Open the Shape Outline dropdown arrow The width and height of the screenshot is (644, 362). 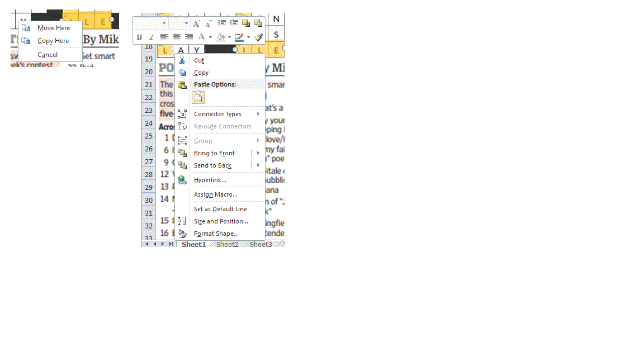pyautogui.click(x=248, y=37)
